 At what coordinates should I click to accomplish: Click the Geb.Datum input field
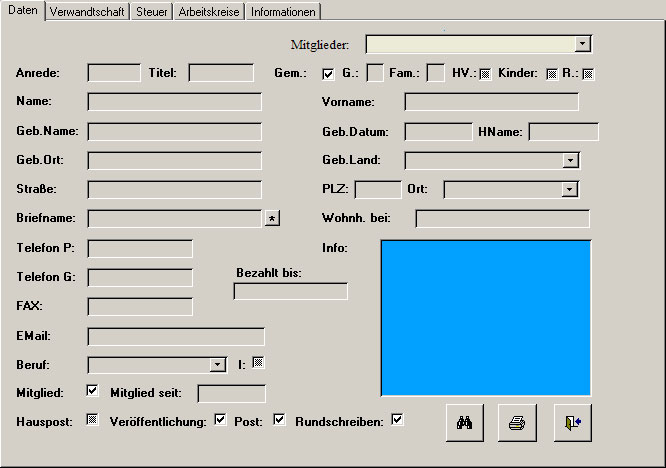[x=438, y=132]
